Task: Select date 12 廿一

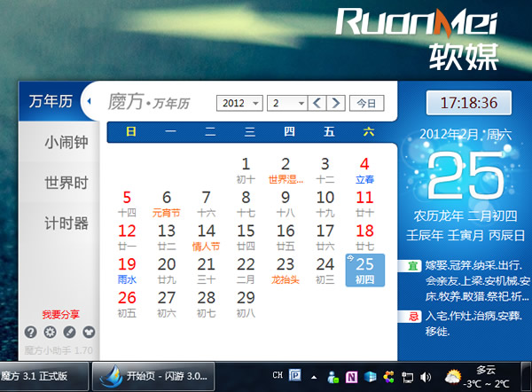Action: [127, 237]
